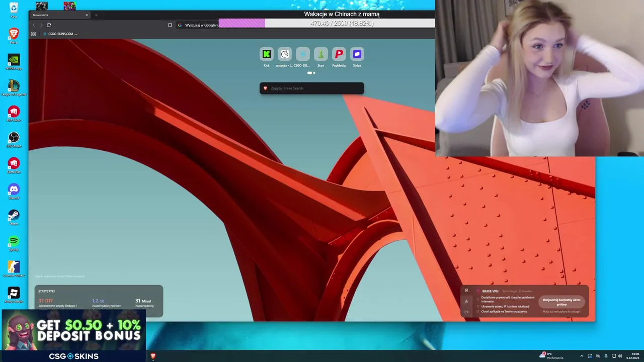Open the Roblox Studio desktop shortcut

[14, 295]
